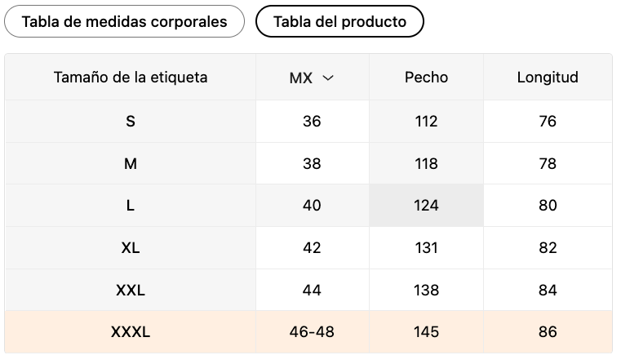
Task: Click the Longitud column header
Action: (548, 78)
